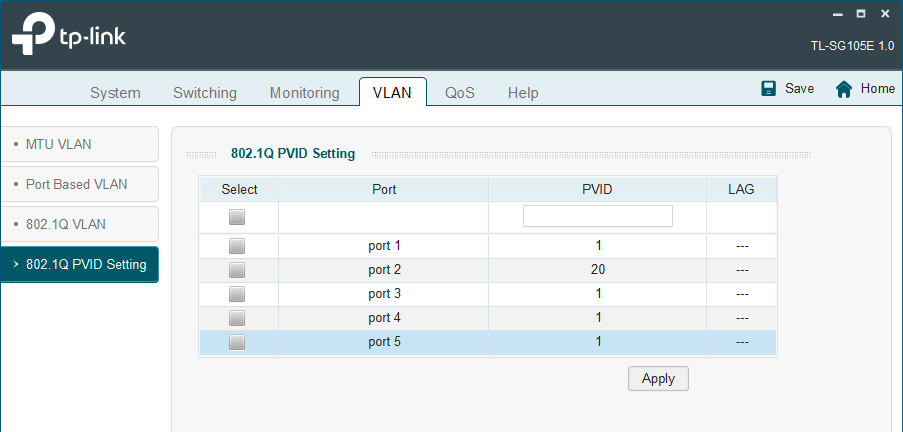
Task: Minimize the window
Action: pyautogui.click(x=839, y=15)
